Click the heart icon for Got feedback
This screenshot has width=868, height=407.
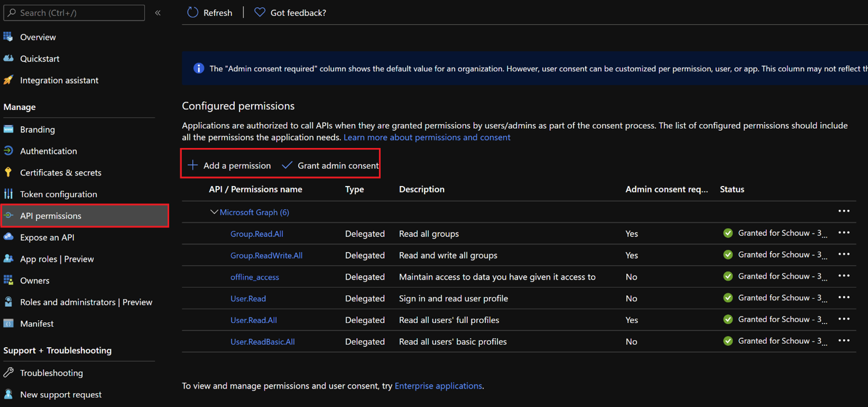pyautogui.click(x=260, y=12)
